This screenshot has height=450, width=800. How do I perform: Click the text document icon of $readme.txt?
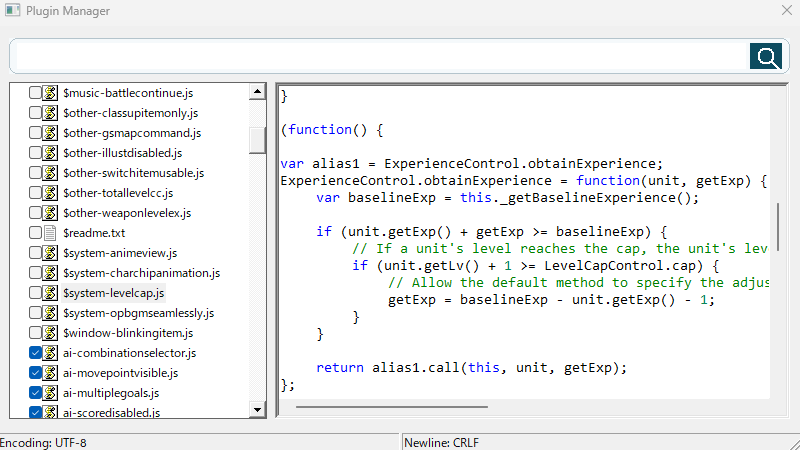[50, 233]
